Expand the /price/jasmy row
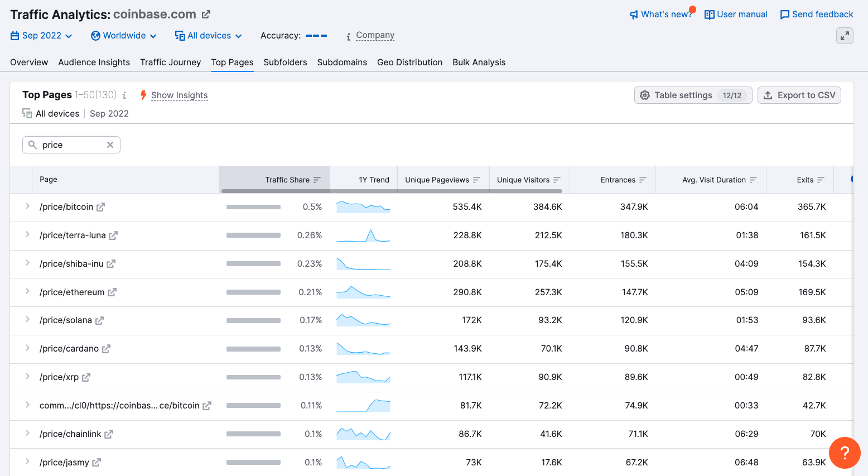Viewport: 868px width, 476px height. [27, 461]
